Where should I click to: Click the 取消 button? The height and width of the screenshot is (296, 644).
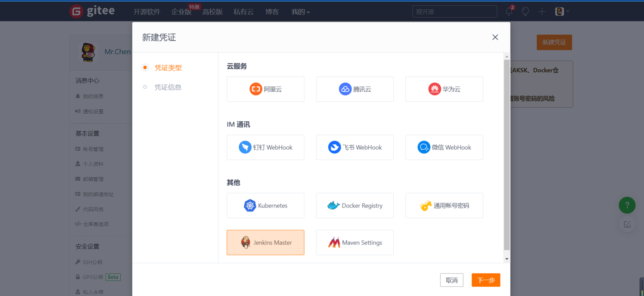pos(451,280)
